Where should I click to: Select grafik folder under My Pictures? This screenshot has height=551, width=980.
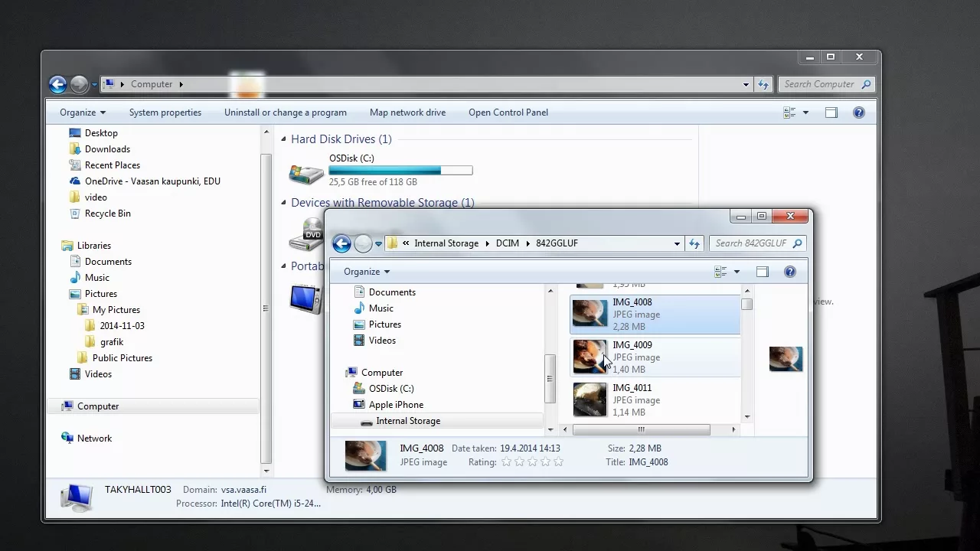[112, 342]
